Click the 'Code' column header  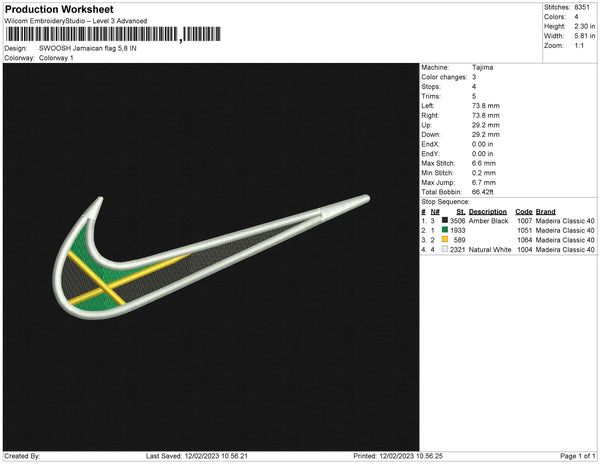524,212
